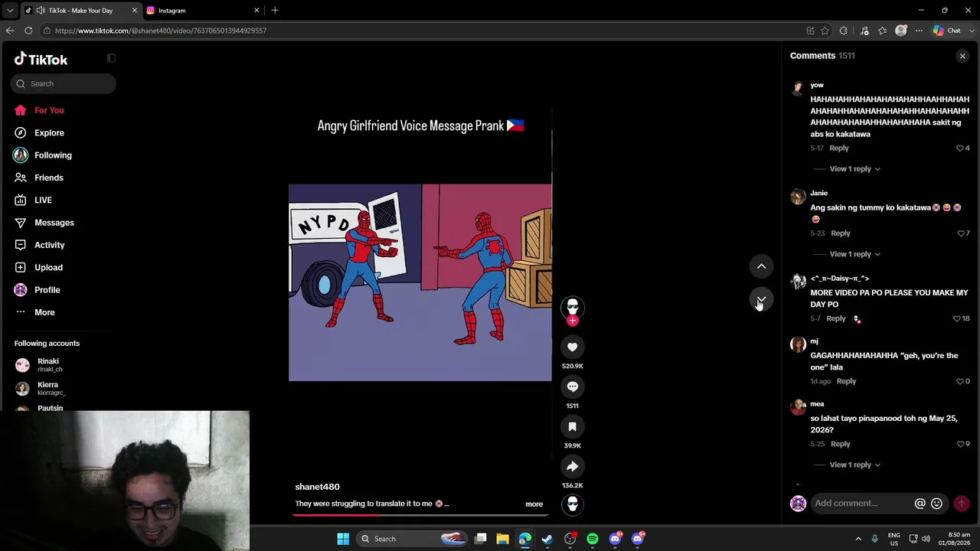Viewport: 980px width, 551px height.
Task: Insert a mention with the @ icon
Action: (920, 503)
